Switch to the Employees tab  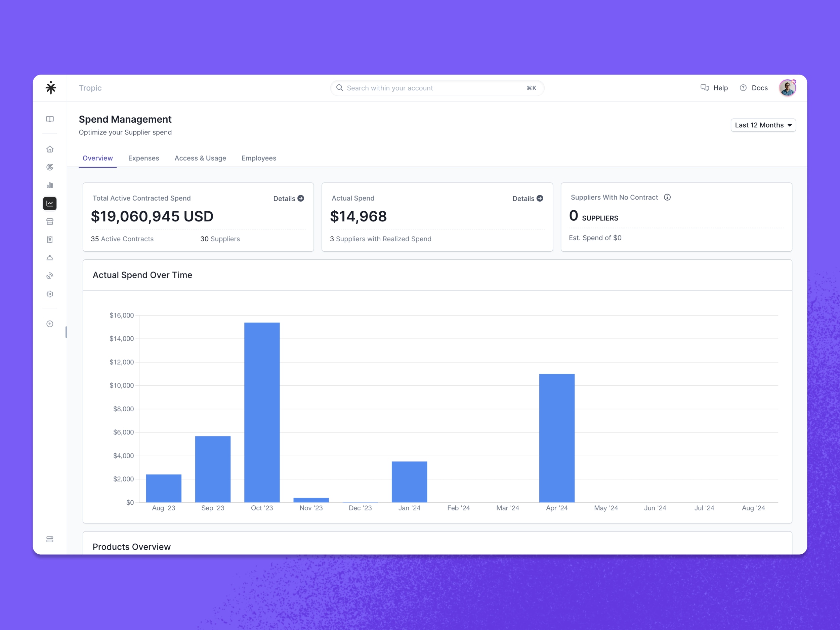(x=259, y=158)
